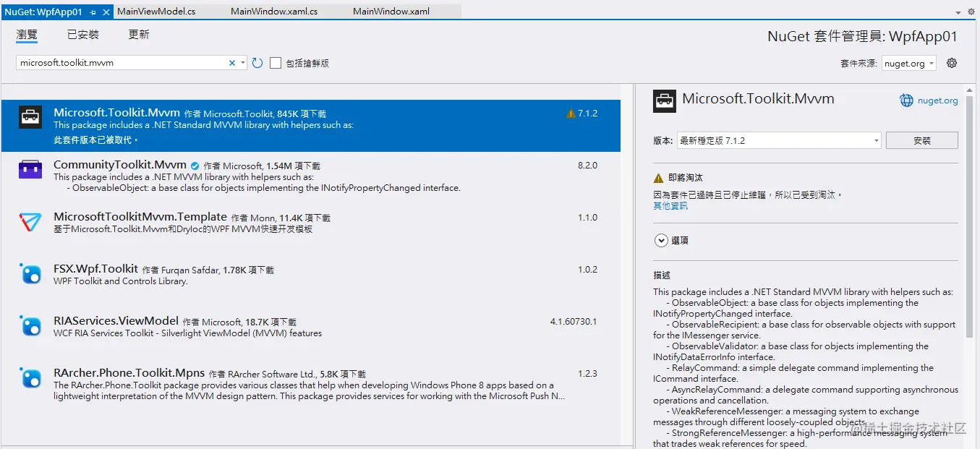Click version 1.0.2 text

point(587,270)
